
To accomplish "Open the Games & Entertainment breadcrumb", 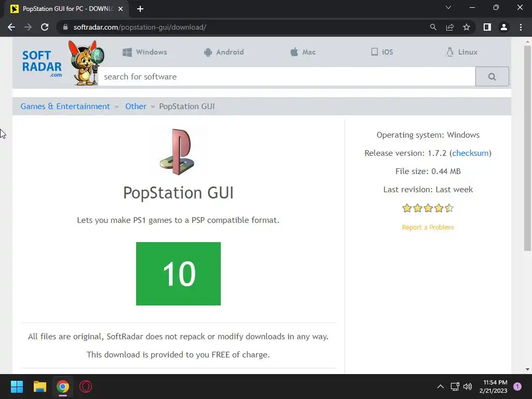I will (x=65, y=106).
